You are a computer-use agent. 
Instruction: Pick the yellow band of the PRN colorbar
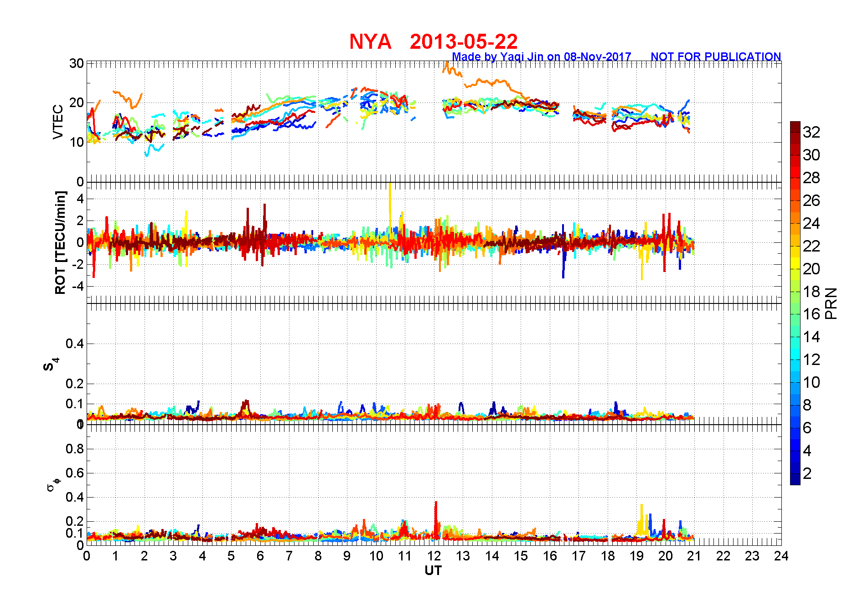click(x=795, y=263)
